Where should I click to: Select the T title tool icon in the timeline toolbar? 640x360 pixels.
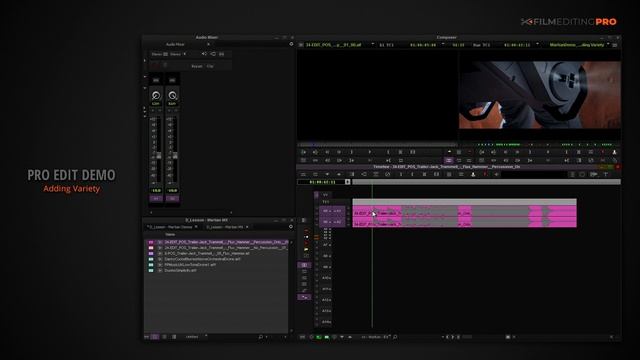[606, 175]
